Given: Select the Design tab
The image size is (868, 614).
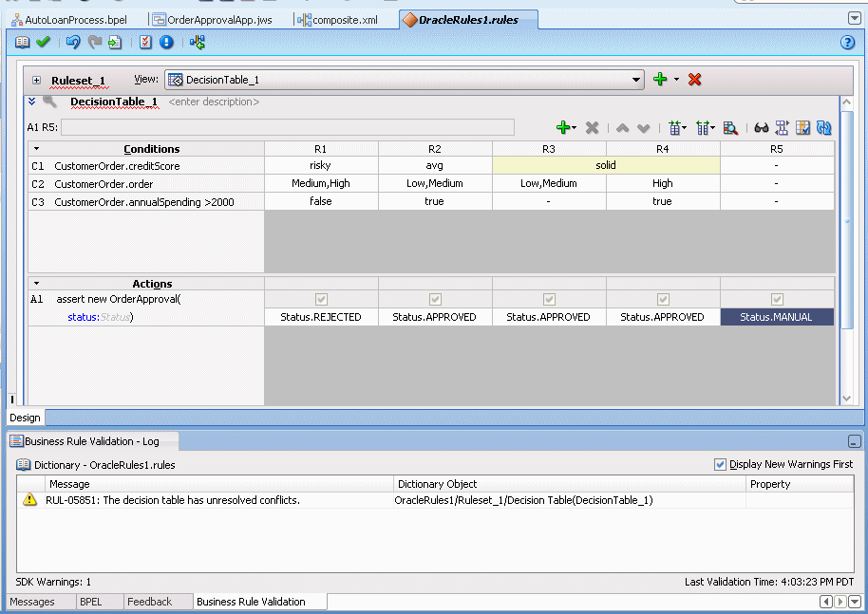Looking at the screenshot, I should tap(26, 418).
